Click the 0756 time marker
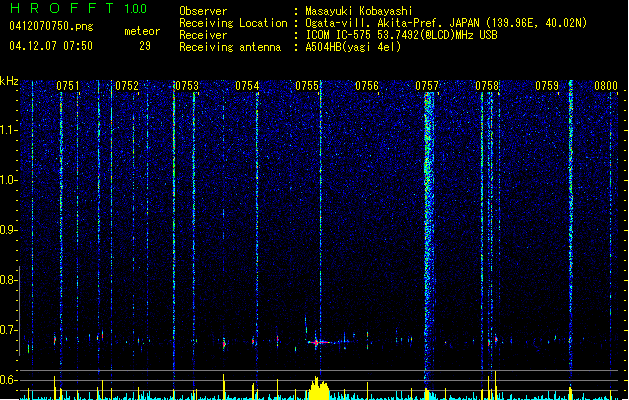This screenshot has width=629, height=400. [x=367, y=86]
